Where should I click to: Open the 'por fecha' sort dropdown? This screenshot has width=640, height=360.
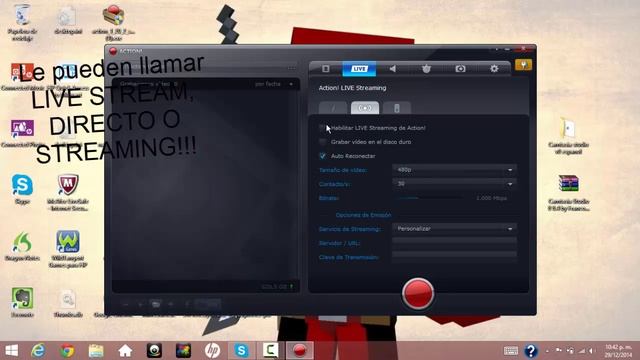click(274, 84)
